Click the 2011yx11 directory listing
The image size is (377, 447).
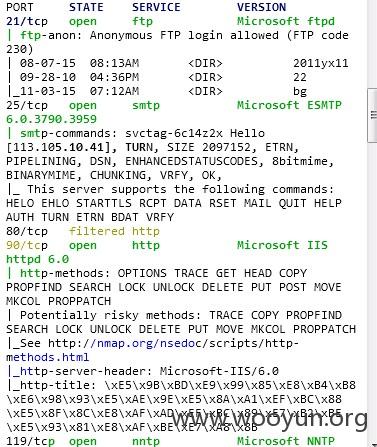[321, 63]
